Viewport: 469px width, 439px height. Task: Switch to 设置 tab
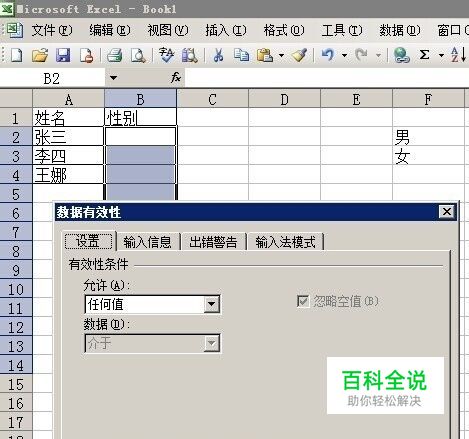[88, 241]
